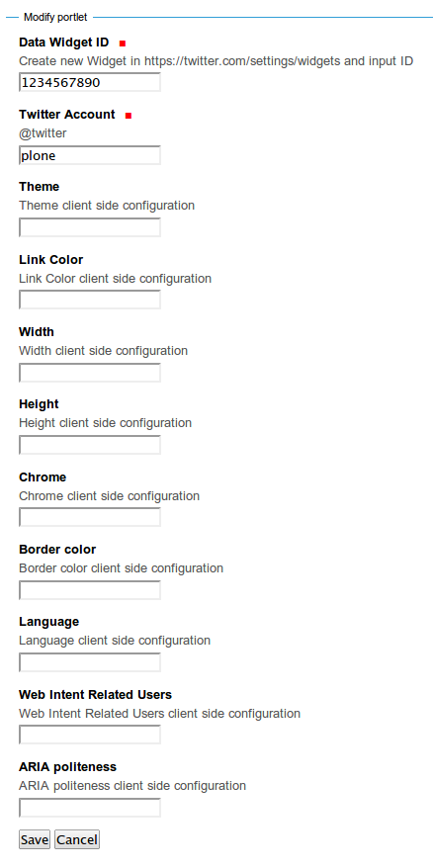Click the red required marker next to Twitter Account
This screenshot has height=868, width=433.
coord(129,116)
